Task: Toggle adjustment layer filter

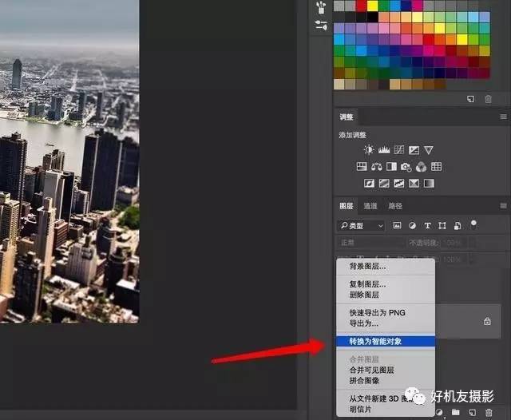Action: [x=412, y=225]
